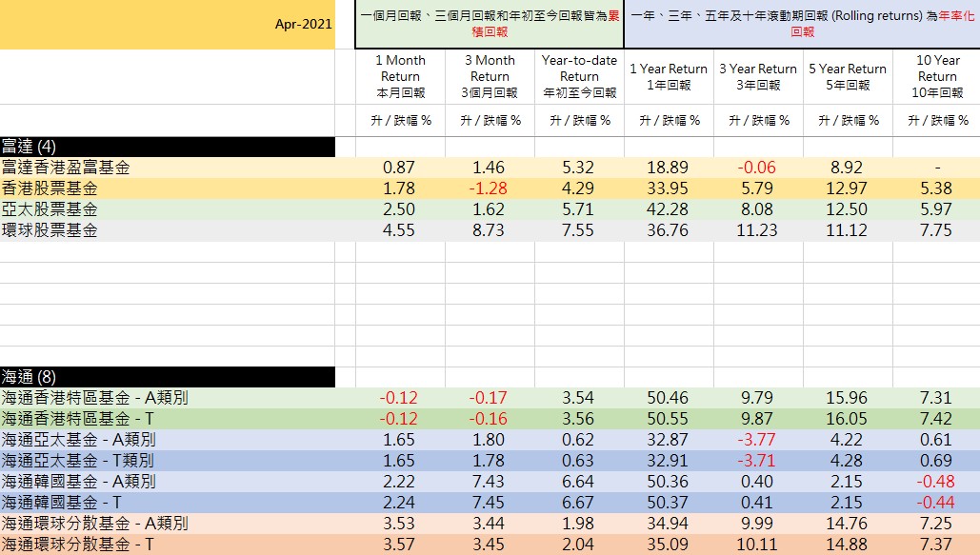980x555 pixels.
Task: Click the 50.55 one year return cell
Action: pos(668,419)
